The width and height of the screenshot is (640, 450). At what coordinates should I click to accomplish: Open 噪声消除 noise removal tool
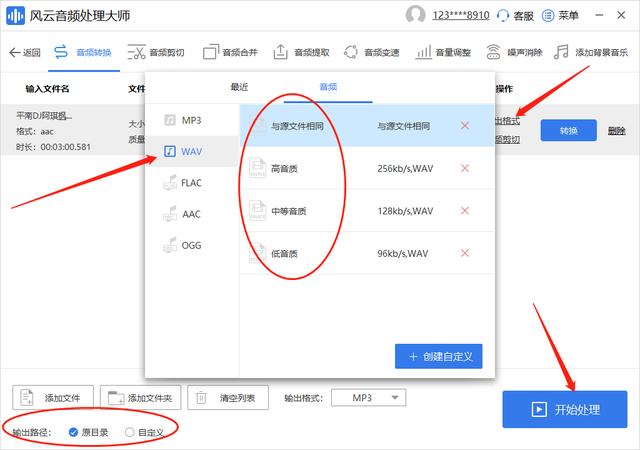pyautogui.click(x=514, y=52)
